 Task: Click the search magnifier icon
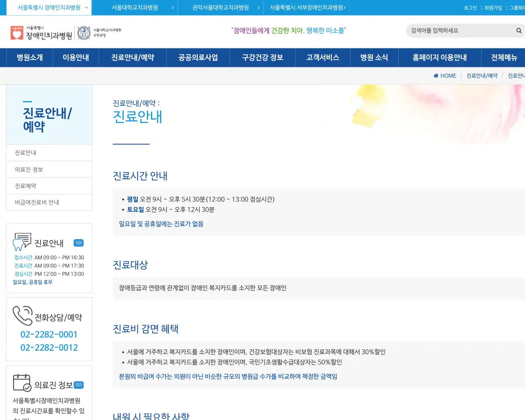(519, 30)
